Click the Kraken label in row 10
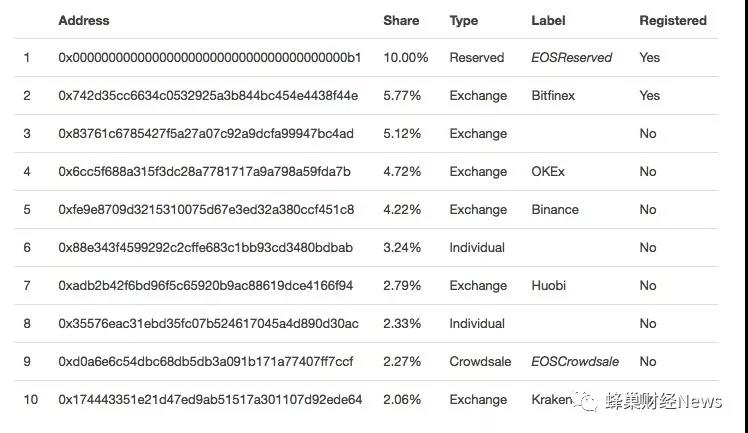The image size is (748, 433). tap(551, 400)
